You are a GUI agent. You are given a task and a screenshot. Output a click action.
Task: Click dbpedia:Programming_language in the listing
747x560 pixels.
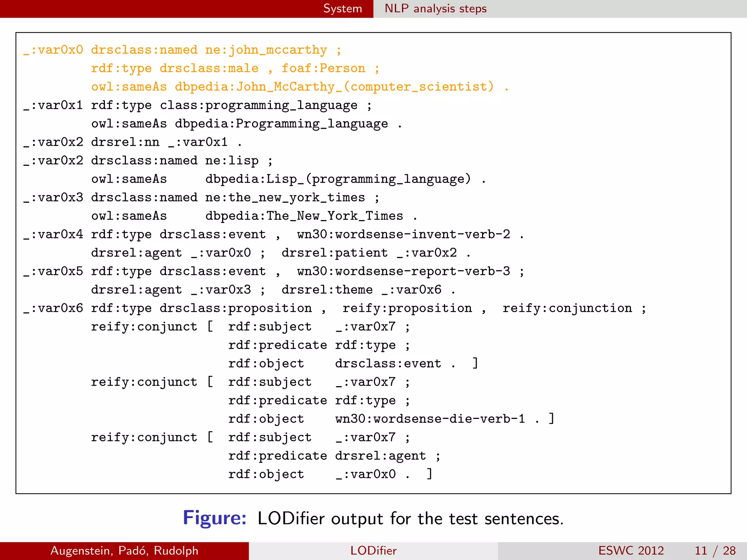point(281,124)
